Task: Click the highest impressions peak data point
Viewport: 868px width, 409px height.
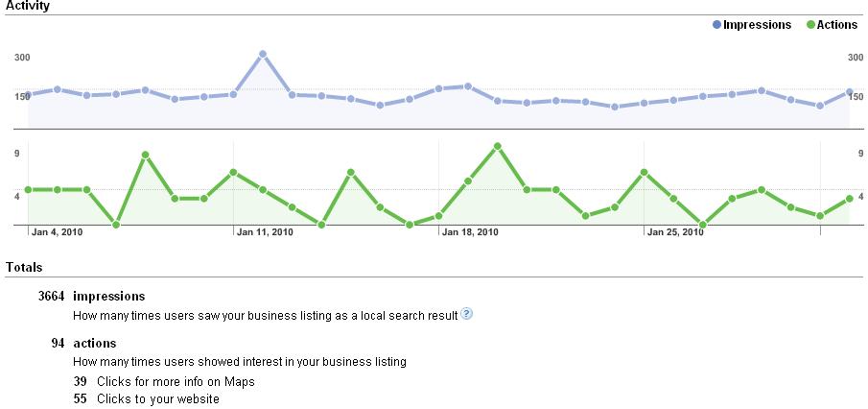Action: tap(263, 54)
